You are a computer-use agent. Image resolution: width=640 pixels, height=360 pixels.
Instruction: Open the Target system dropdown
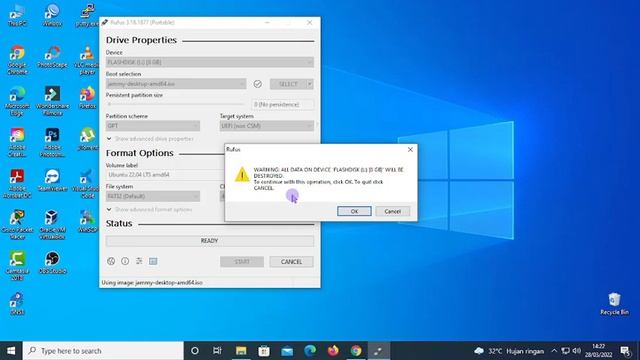(x=267, y=126)
